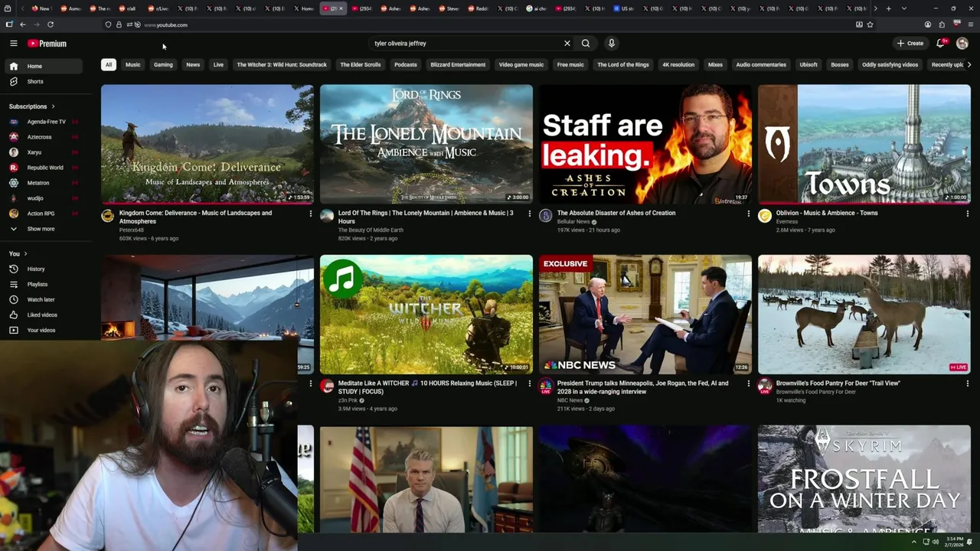Select The Elder Scrolls filter chip
Viewport: 980px width, 551px height.
tap(360, 64)
